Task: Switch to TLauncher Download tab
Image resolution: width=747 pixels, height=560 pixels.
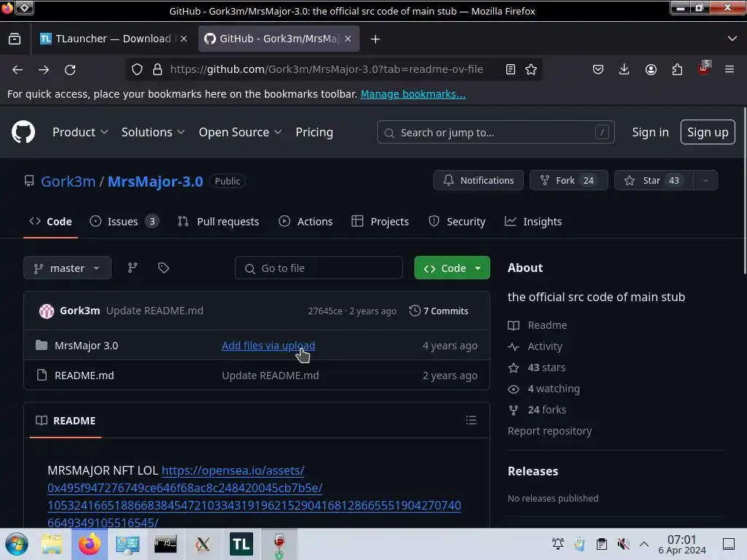Action: (x=113, y=39)
